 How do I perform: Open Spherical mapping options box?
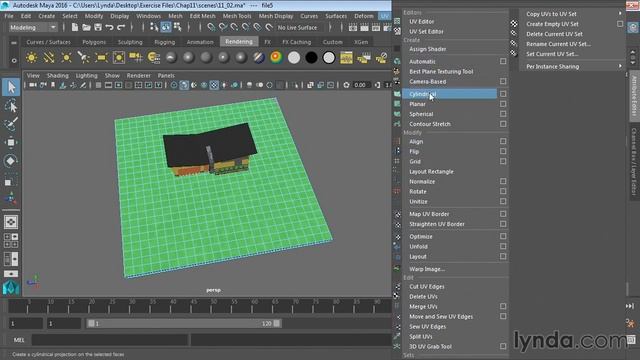[503, 114]
